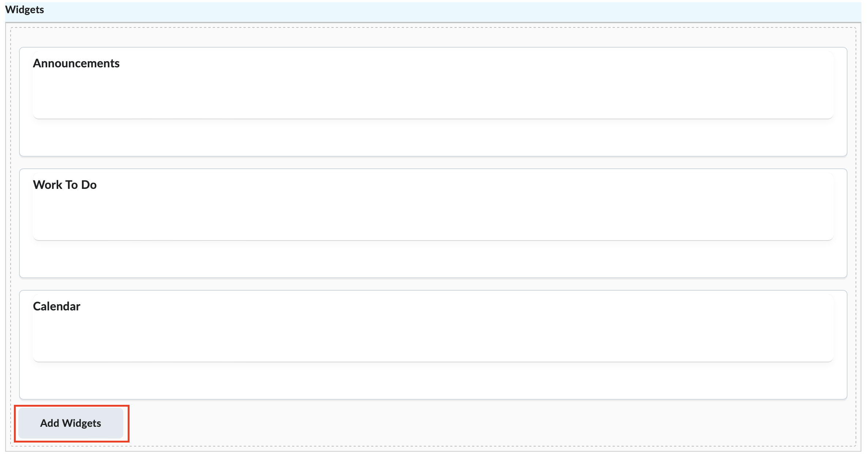Select the Announcements widget title
Image resolution: width=868 pixels, height=459 pixels.
[76, 63]
